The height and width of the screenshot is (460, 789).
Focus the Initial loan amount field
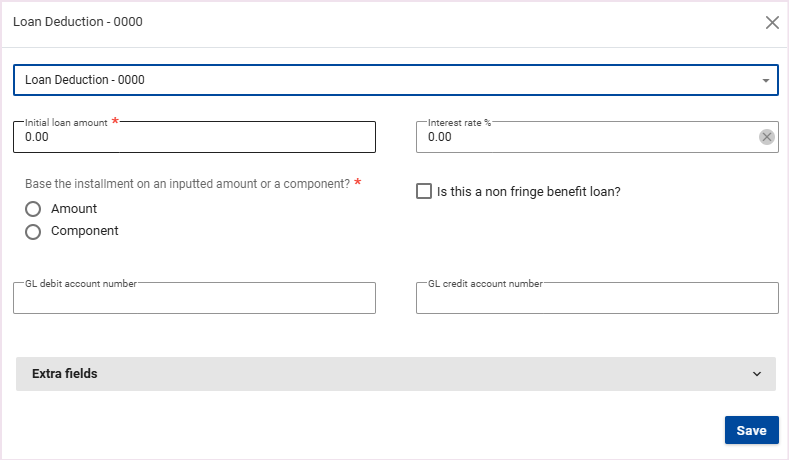pyautogui.click(x=194, y=138)
